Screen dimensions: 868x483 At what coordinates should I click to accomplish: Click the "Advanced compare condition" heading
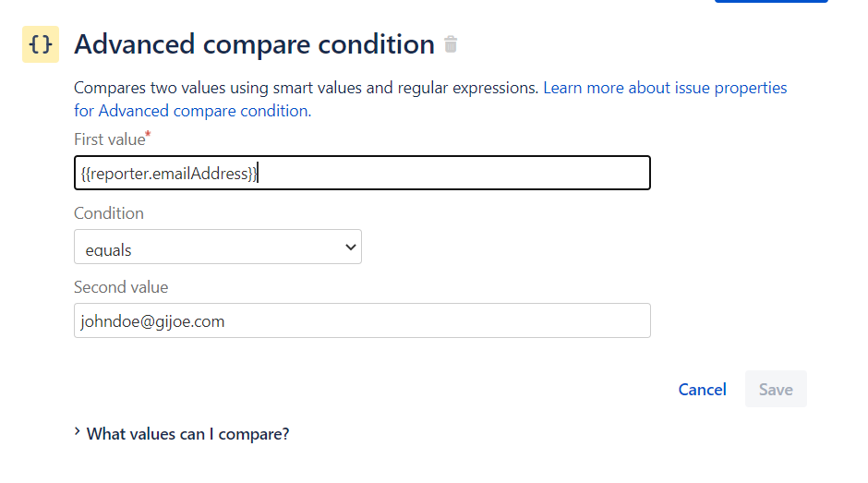[x=254, y=44]
